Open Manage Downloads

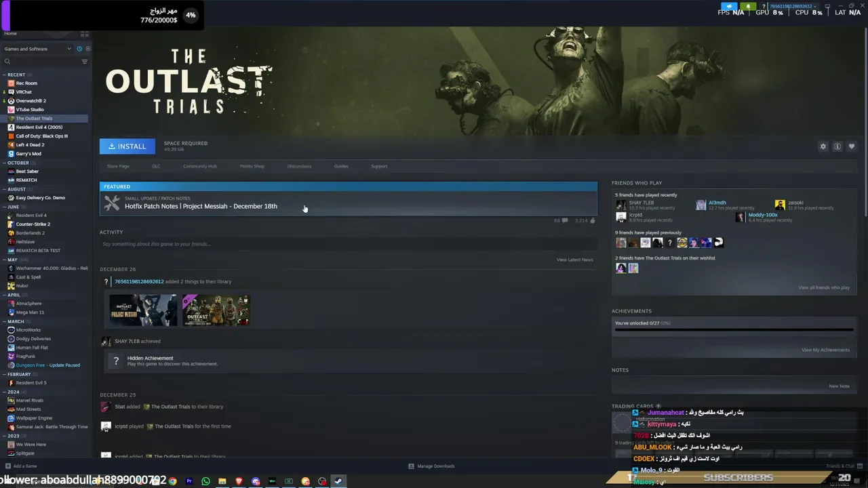click(x=431, y=466)
